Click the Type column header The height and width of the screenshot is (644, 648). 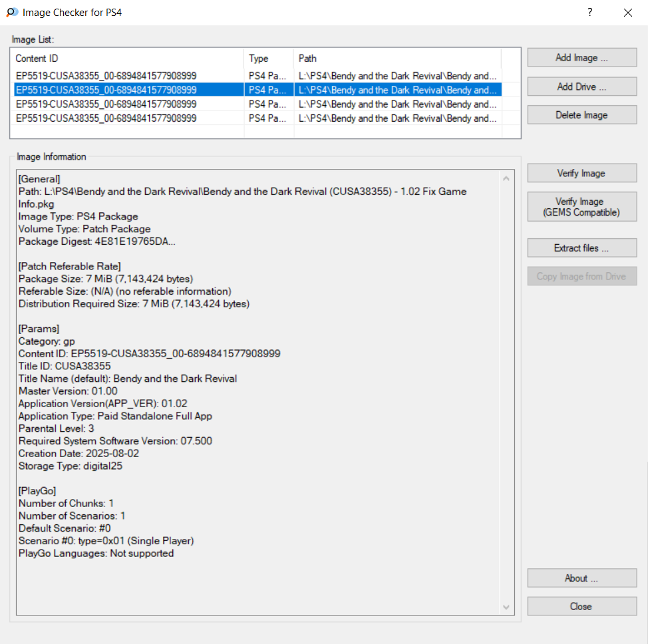[268, 59]
